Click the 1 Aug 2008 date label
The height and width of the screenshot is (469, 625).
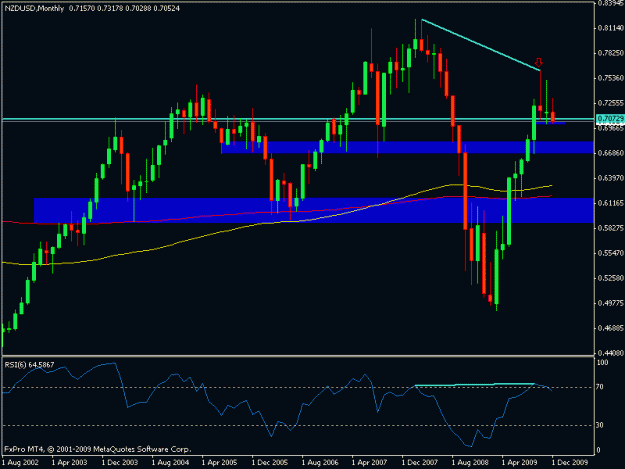[x=470, y=463]
